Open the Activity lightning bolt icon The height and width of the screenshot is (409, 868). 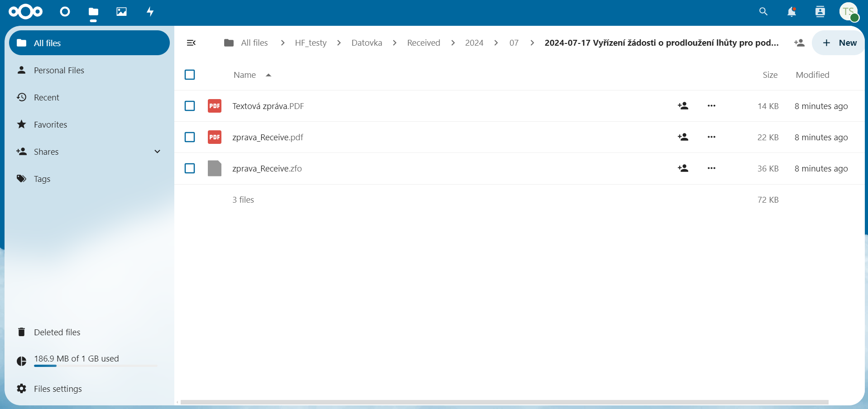(150, 12)
